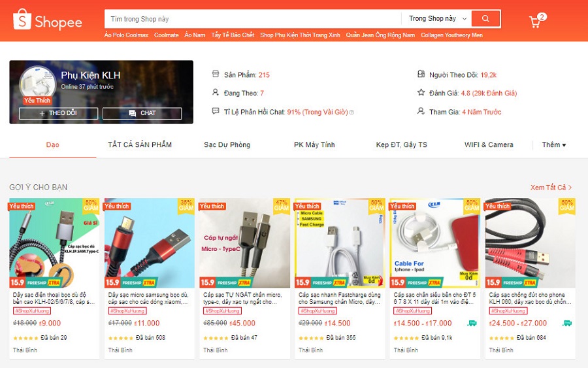Open the Trong Shop này search scope dropdown
This screenshot has height=368, width=588.
pos(437,19)
